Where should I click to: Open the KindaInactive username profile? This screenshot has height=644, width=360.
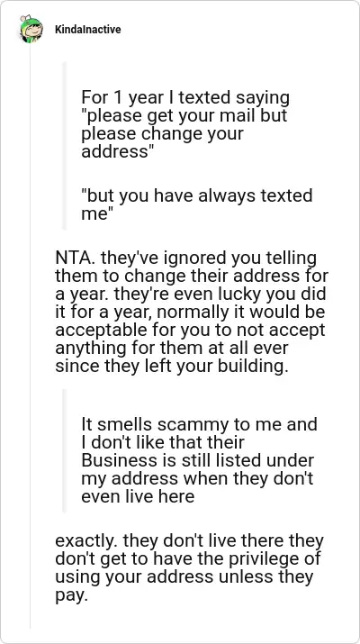pos(88,30)
